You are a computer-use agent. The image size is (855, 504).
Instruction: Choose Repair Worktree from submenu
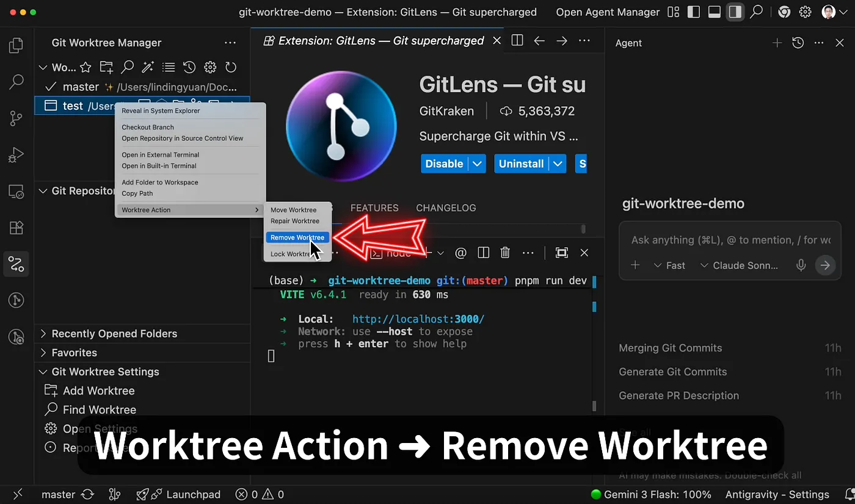tap(295, 221)
